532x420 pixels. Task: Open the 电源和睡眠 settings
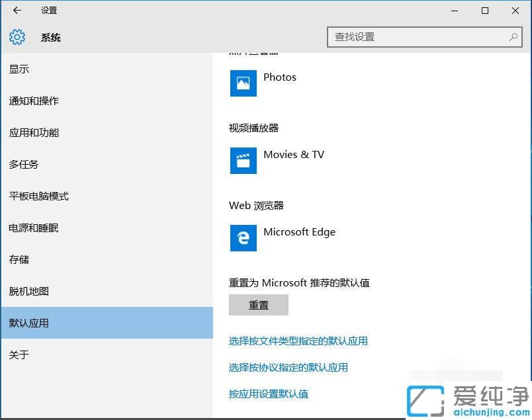34,228
